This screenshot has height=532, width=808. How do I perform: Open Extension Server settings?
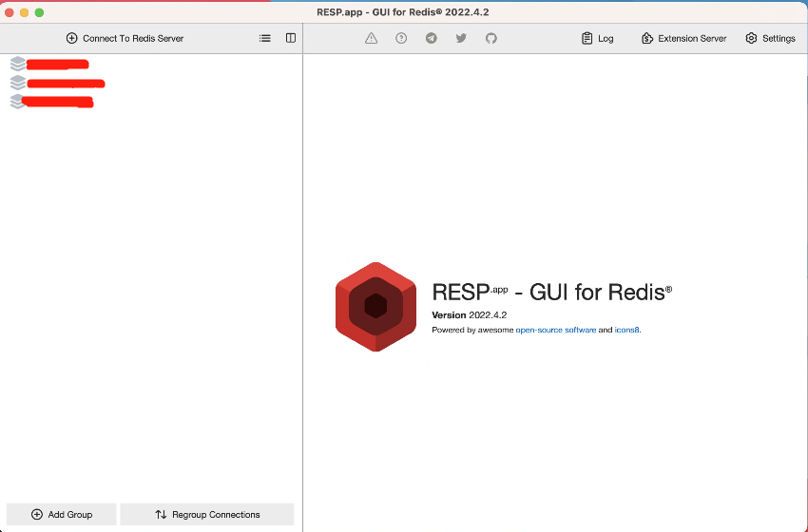(683, 38)
